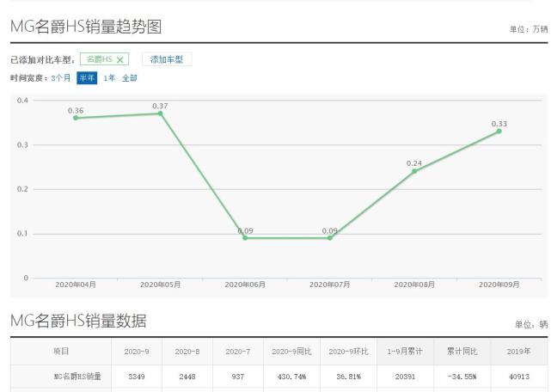Click the 2020-9同比 column header
551x392 pixels.
[291, 352]
